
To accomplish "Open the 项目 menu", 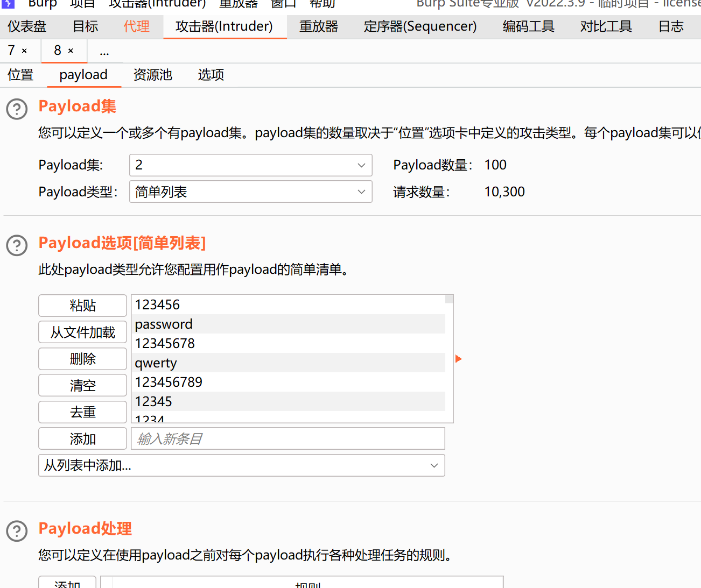I will (x=83, y=3).
